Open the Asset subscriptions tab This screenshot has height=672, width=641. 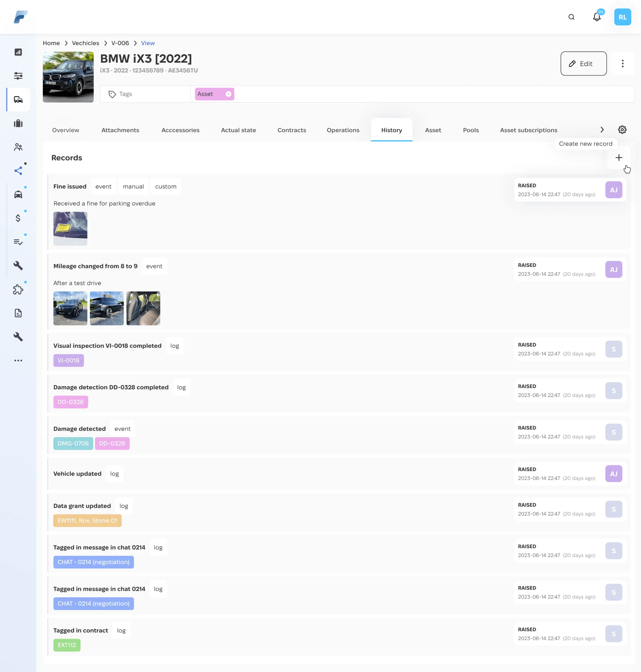tap(528, 130)
